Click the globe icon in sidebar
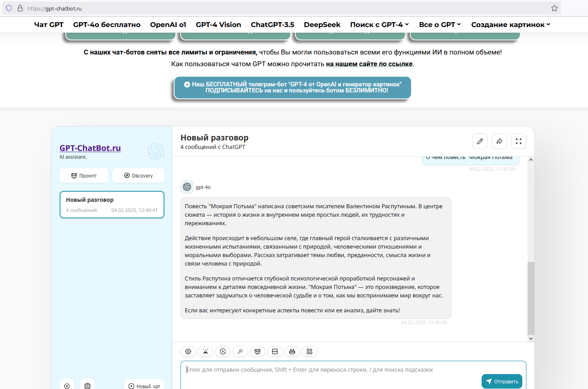The width and height of the screenshot is (588, 389). click(87, 386)
